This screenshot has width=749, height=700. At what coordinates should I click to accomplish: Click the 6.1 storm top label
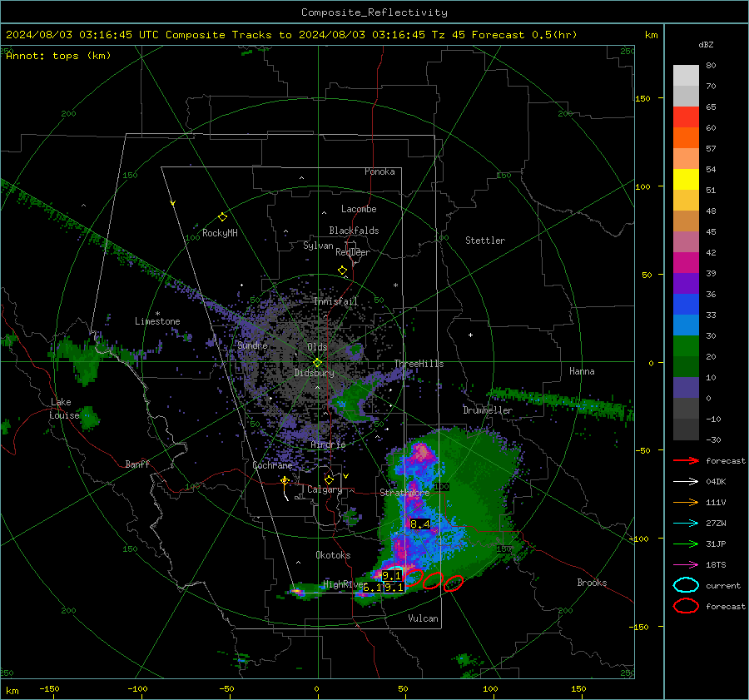pos(372,588)
